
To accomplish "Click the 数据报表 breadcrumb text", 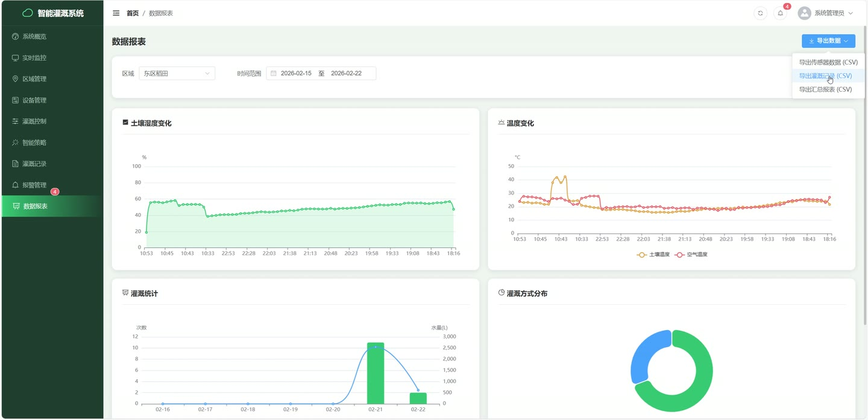I will (161, 13).
